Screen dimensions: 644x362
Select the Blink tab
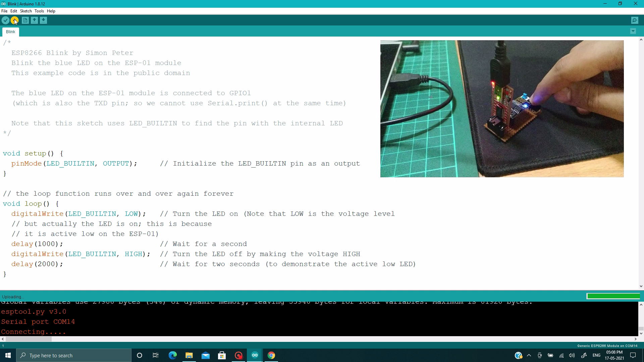coord(10,32)
